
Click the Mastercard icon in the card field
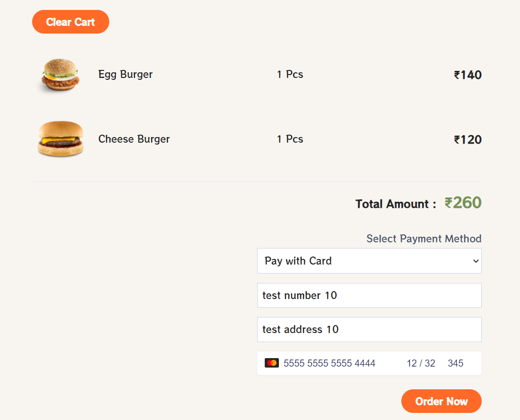coord(272,363)
